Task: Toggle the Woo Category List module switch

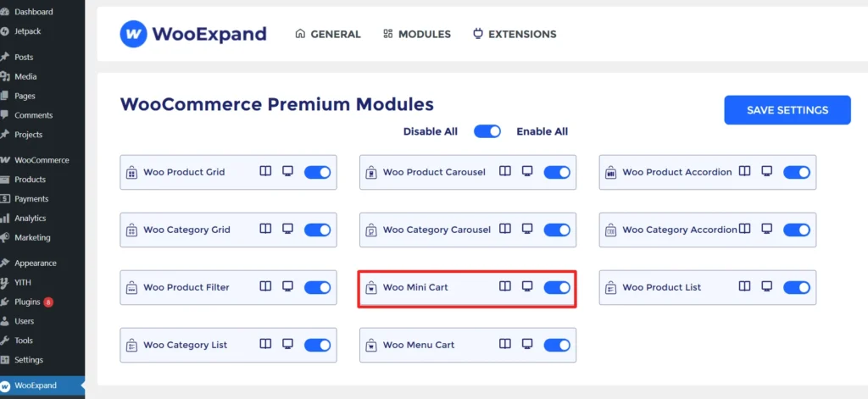Action: coord(318,346)
